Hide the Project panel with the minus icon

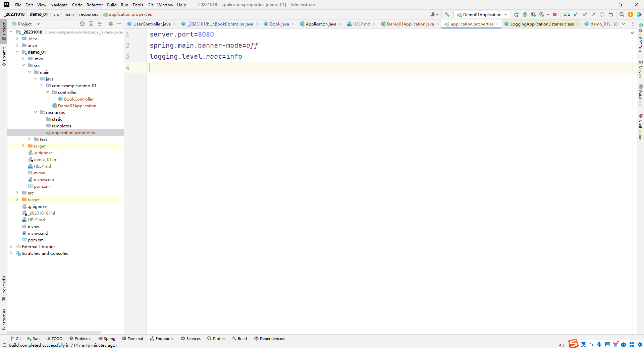[x=119, y=24]
